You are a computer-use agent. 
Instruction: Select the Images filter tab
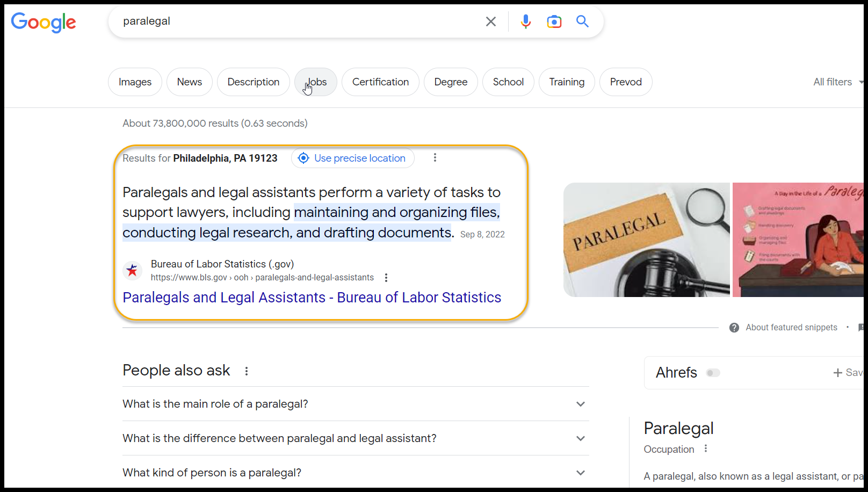(135, 82)
